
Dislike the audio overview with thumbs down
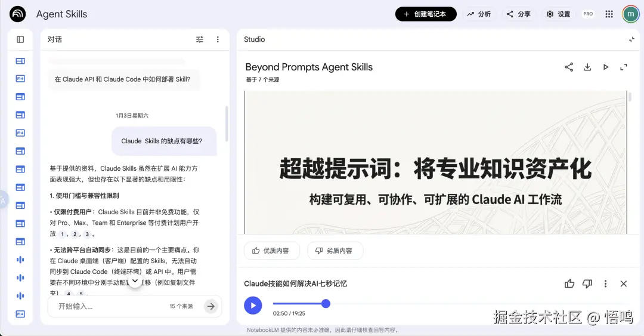point(587,283)
